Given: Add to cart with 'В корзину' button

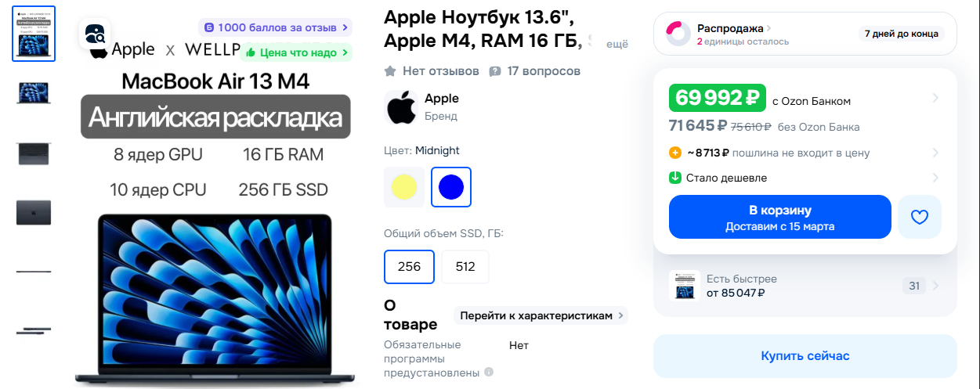Looking at the screenshot, I should point(780,217).
